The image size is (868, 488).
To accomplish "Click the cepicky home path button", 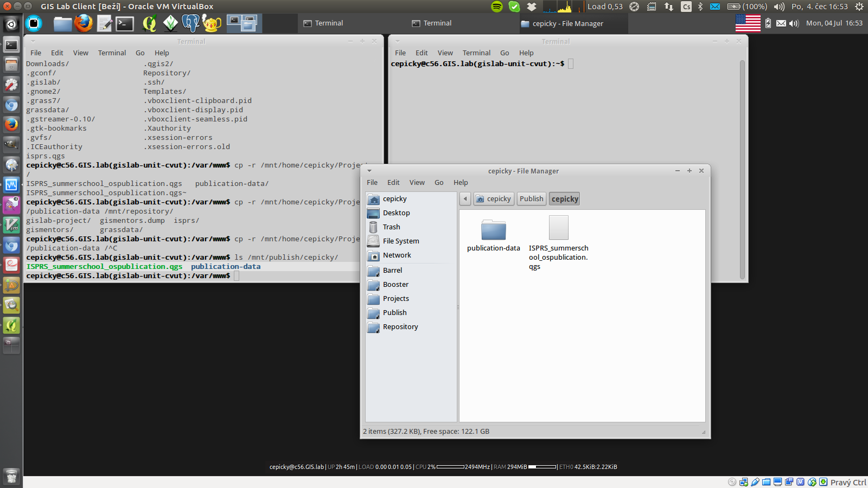I will pyautogui.click(x=494, y=199).
